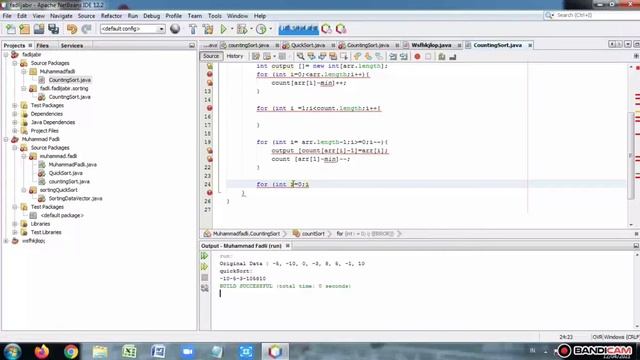Click the Start Macro Recording red circle
640x360 pixels.
click(417, 57)
